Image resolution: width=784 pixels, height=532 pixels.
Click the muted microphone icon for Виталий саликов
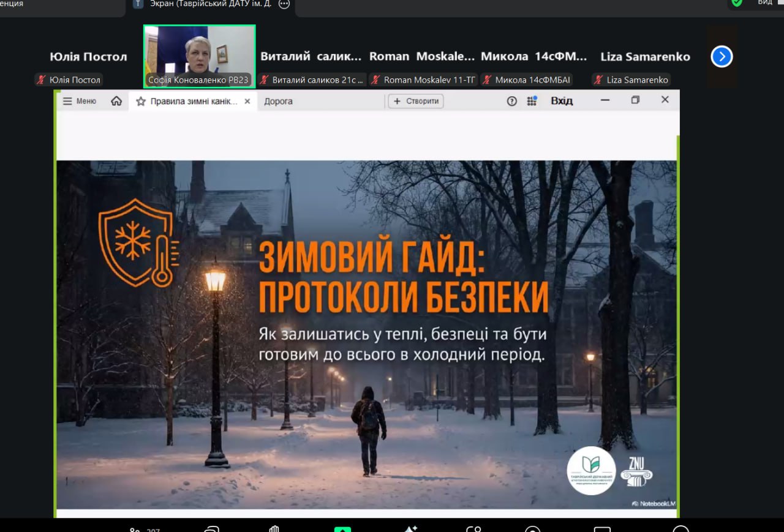[x=265, y=80]
